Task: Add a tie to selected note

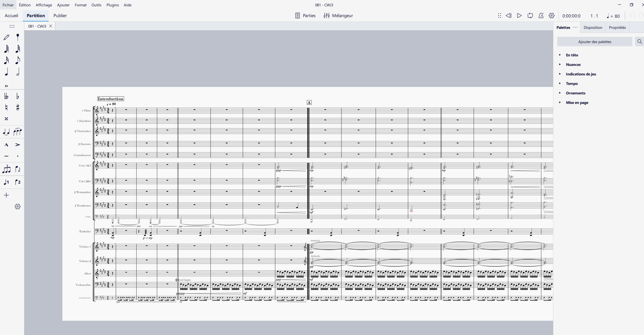Action: (x=6, y=132)
